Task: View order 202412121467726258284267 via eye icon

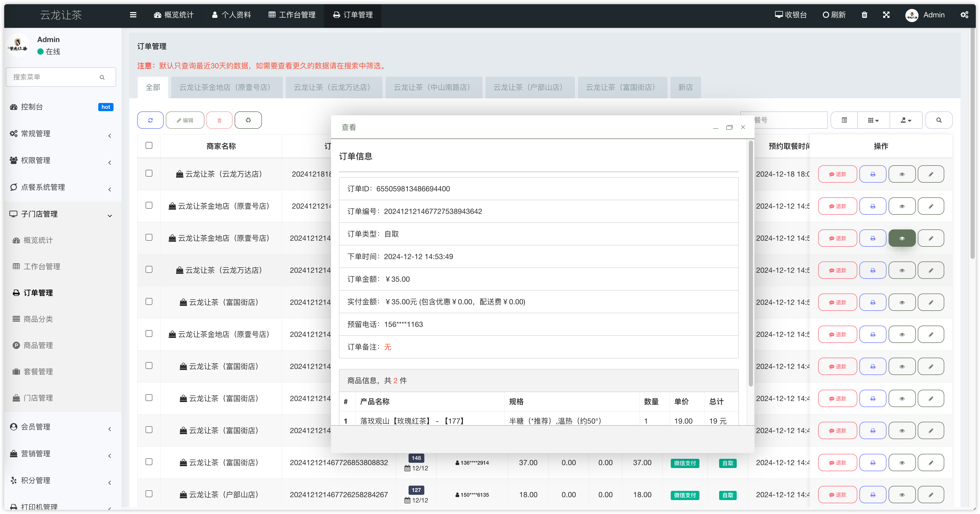Action: 902,495
